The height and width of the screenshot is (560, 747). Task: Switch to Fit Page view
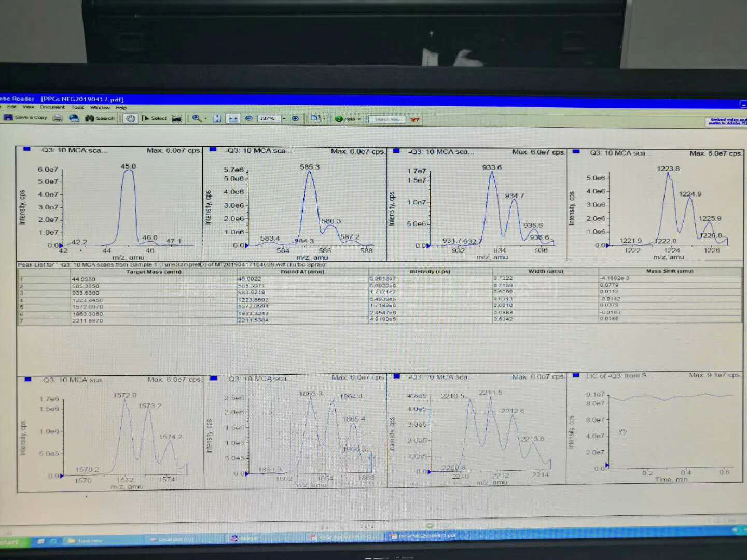[x=217, y=119]
